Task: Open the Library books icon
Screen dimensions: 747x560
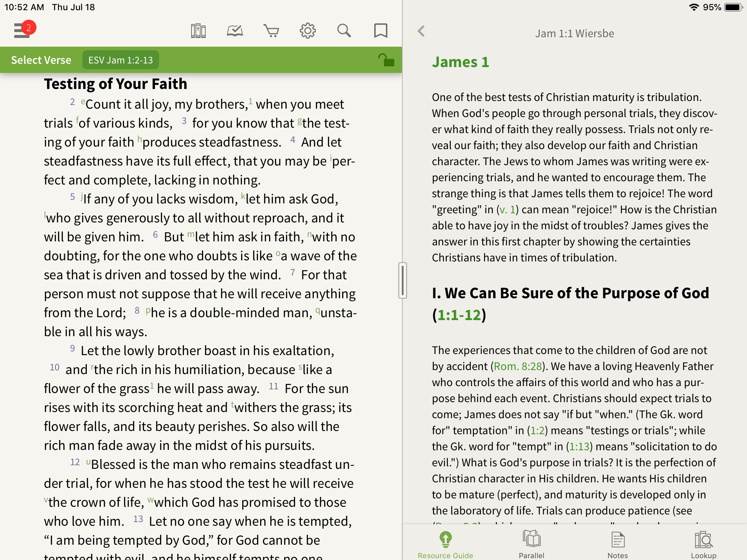Action: click(x=198, y=31)
